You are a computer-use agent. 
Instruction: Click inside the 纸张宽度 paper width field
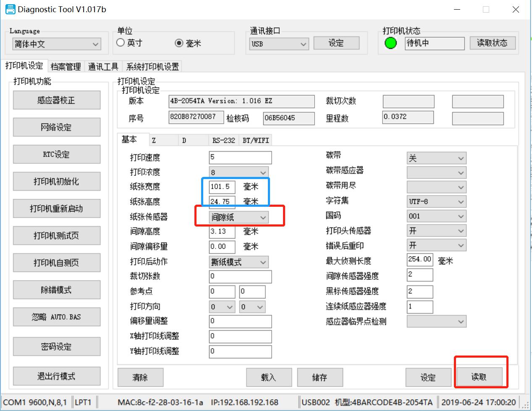(221, 187)
